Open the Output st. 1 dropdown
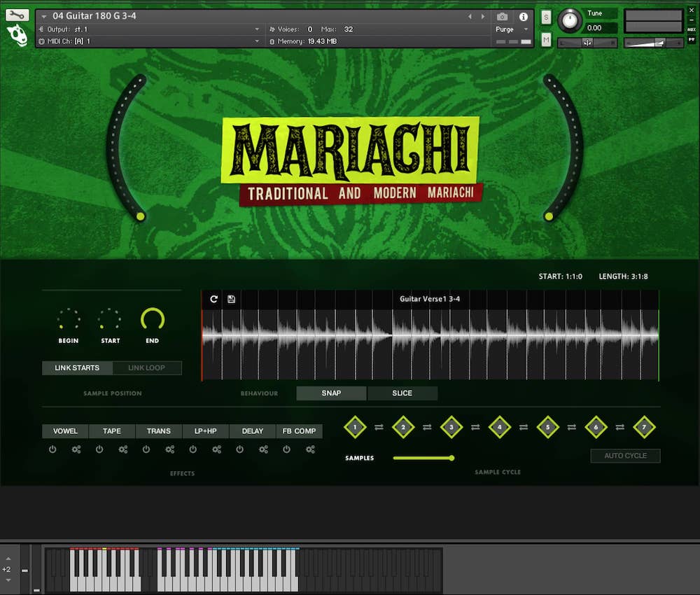Image resolution: width=700 pixels, height=595 pixels. pos(257,29)
